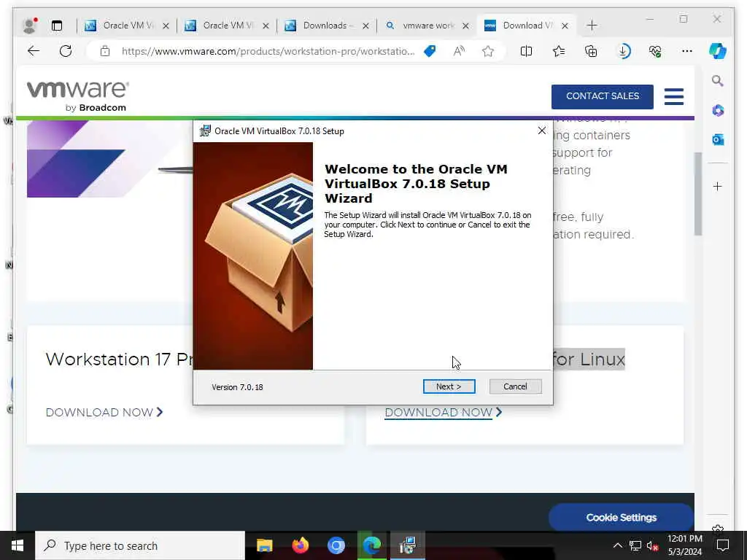Screen dimensions: 747x560
Task: Open the shopping price tag icon
Action: [430, 51]
